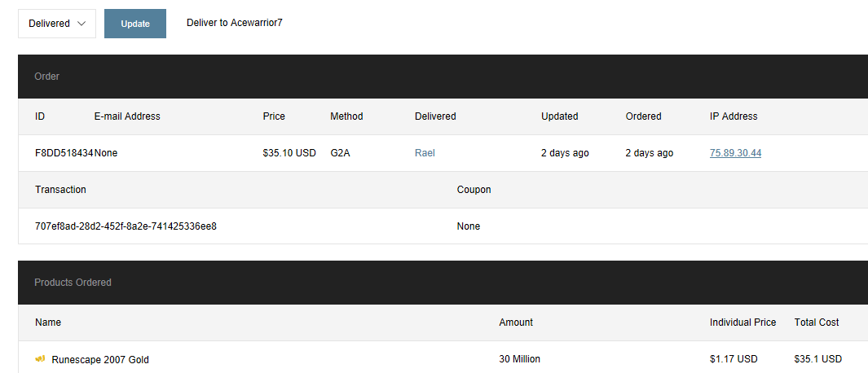Select the order ID F8DD518434
The image size is (868, 373).
[x=64, y=153]
